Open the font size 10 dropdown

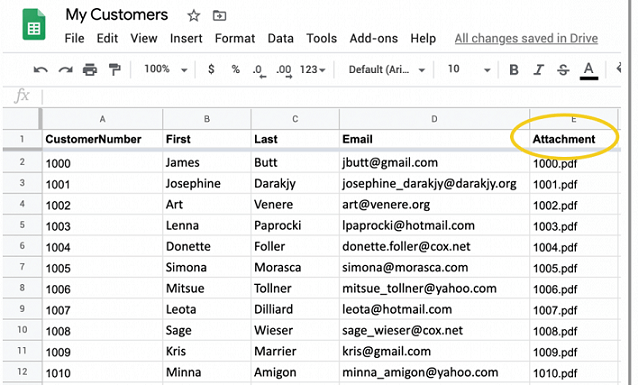tap(469, 69)
